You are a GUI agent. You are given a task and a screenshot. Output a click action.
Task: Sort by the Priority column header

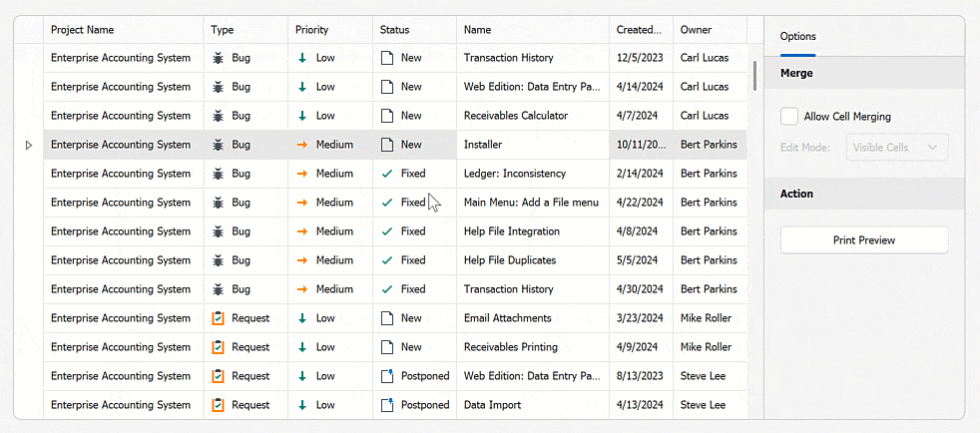(311, 30)
